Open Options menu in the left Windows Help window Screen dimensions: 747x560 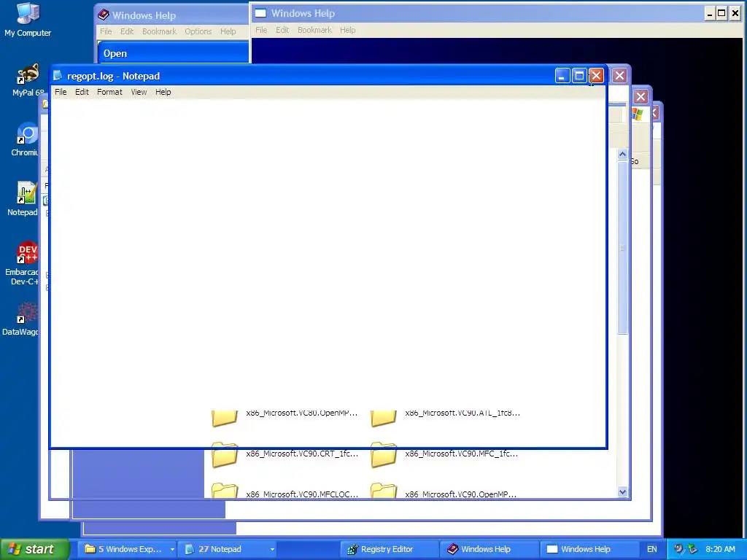coord(198,31)
